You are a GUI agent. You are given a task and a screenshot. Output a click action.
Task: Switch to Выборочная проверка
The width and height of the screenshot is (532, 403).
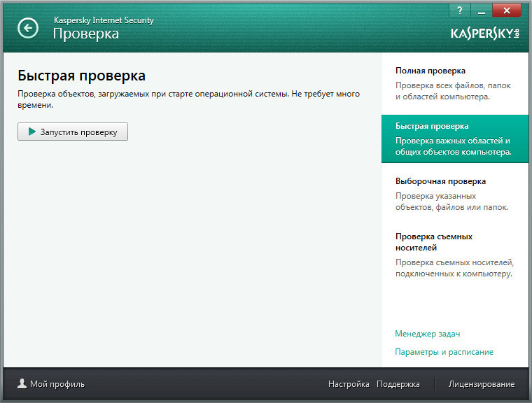click(455, 194)
